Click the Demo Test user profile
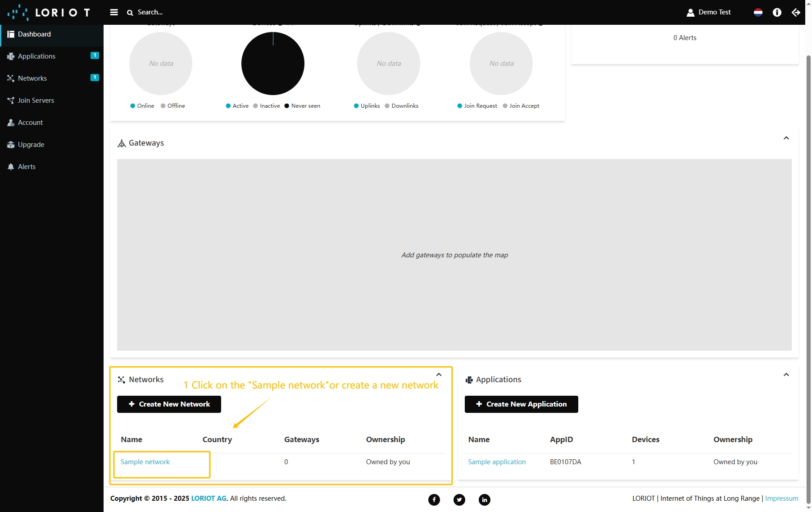Viewport: 812px width, 512px height. click(708, 12)
